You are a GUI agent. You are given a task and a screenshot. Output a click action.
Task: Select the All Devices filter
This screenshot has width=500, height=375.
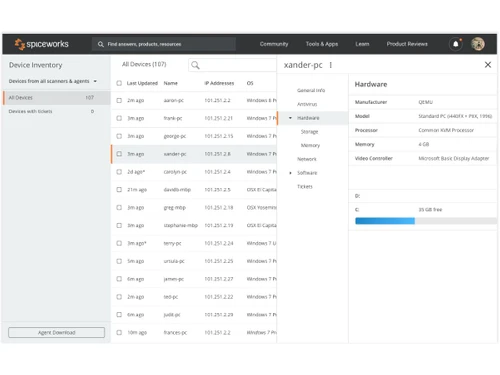(x=57, y=98)
